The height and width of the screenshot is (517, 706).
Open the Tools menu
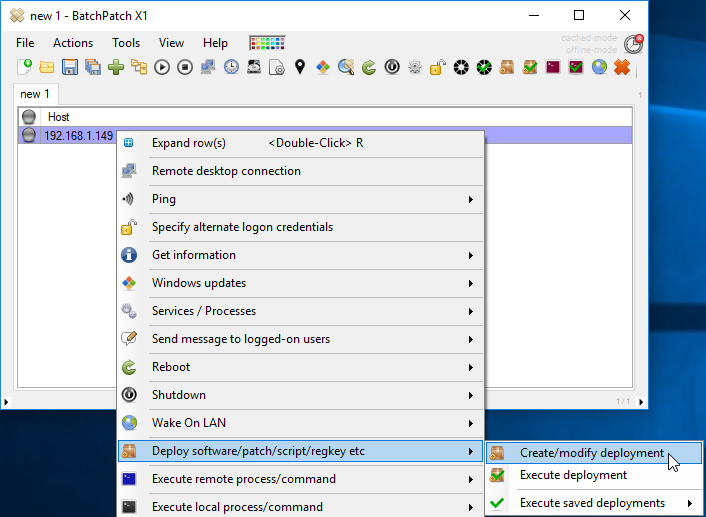[x=126, y=43]
